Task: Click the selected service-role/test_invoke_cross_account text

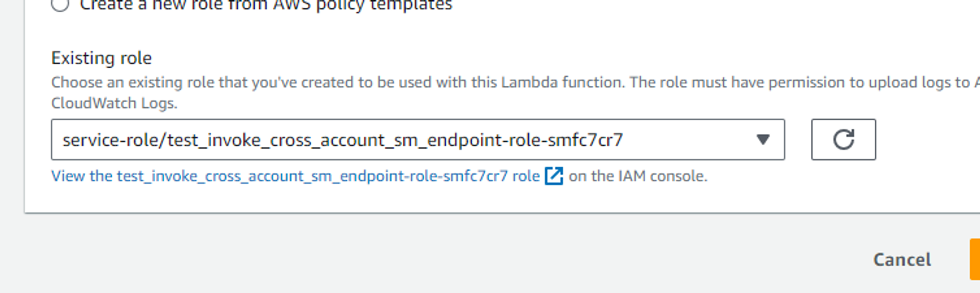Action: click(343, 140)
